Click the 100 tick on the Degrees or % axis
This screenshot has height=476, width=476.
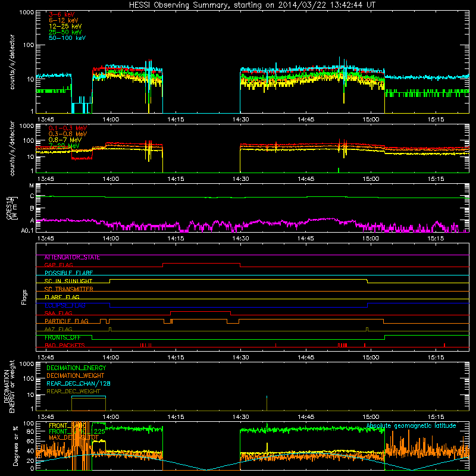29,424
